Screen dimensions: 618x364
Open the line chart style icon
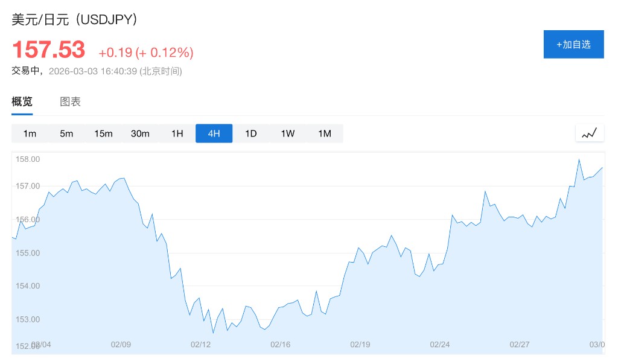pos(590,133)
